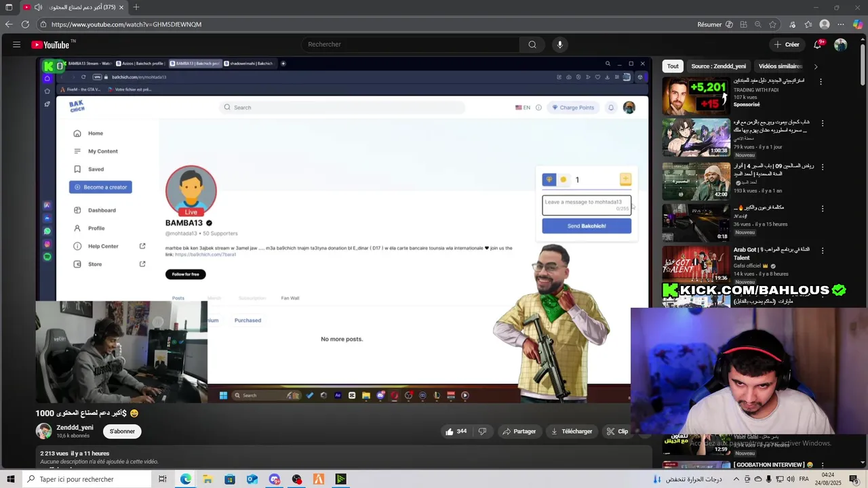
Task: Open a new browser tab
Action: click(136, 7)
